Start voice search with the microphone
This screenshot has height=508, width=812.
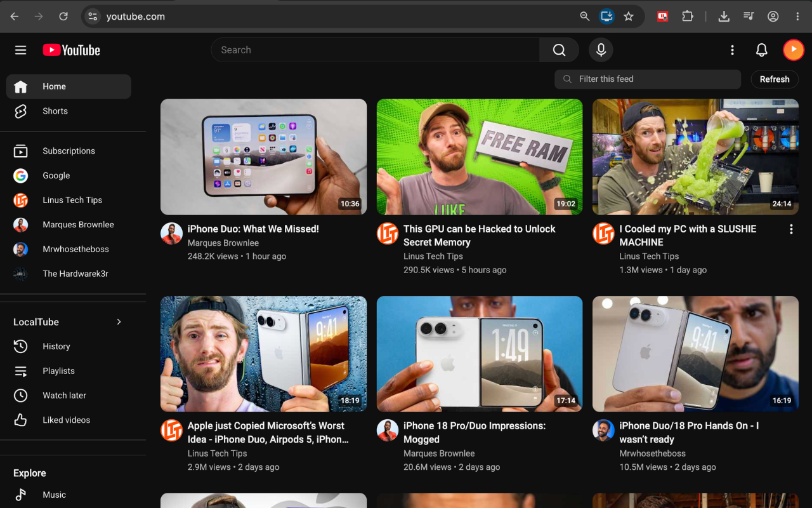(x=601, y=50)
